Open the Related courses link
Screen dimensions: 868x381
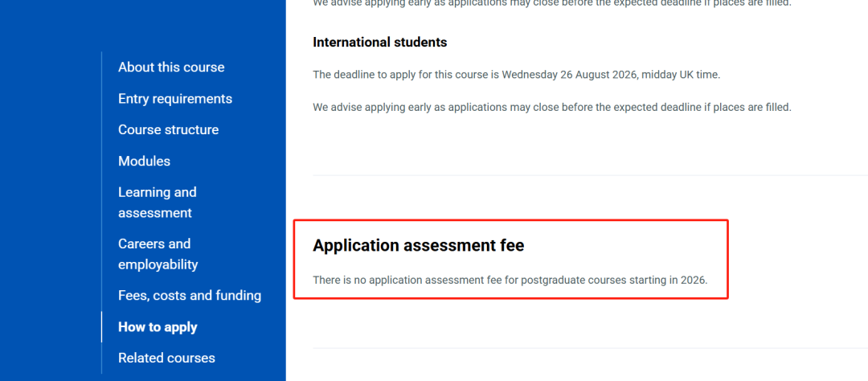coord(166,358)
